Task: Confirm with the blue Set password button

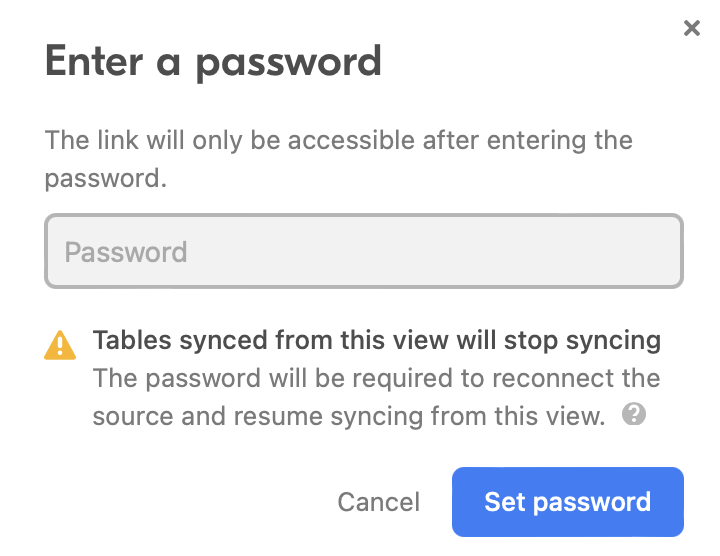Action: (568, 502)
